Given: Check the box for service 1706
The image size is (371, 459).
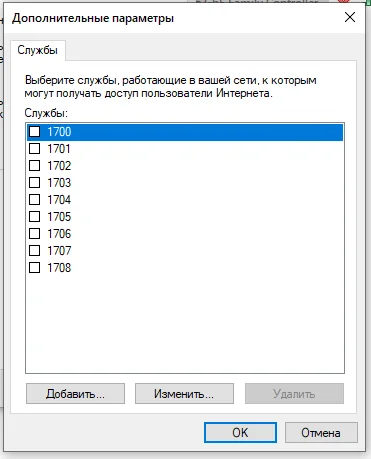Looking at the screenshot, I should (x=34, y=234).
